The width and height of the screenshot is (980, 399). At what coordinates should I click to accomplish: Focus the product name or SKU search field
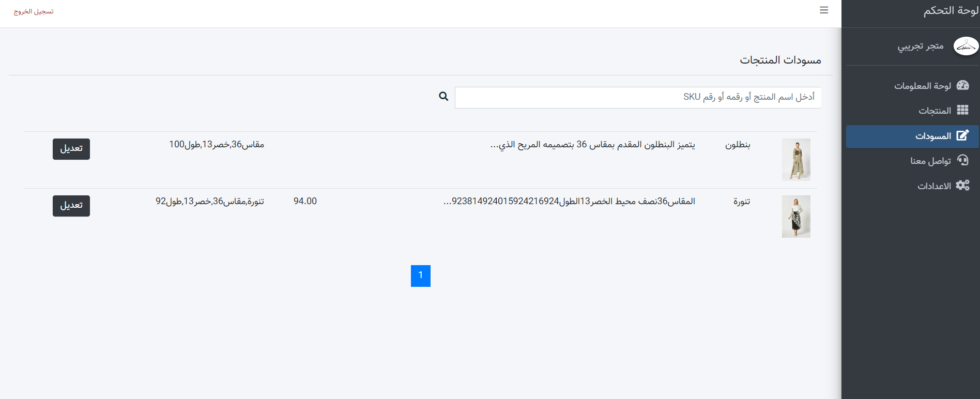(637, 97)
